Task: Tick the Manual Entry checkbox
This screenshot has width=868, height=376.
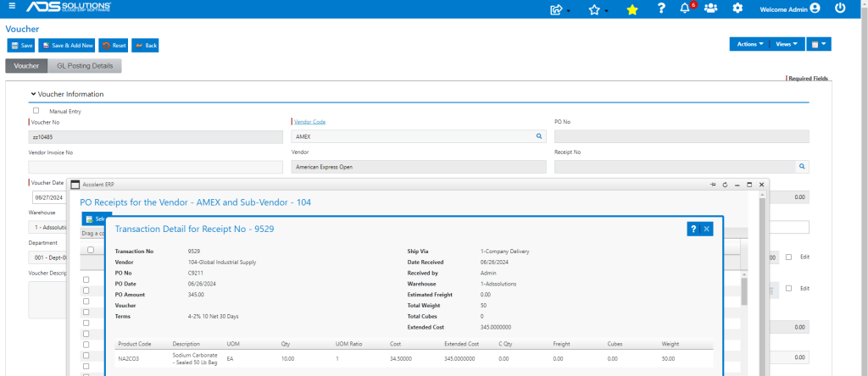Action: click(36, 111)
